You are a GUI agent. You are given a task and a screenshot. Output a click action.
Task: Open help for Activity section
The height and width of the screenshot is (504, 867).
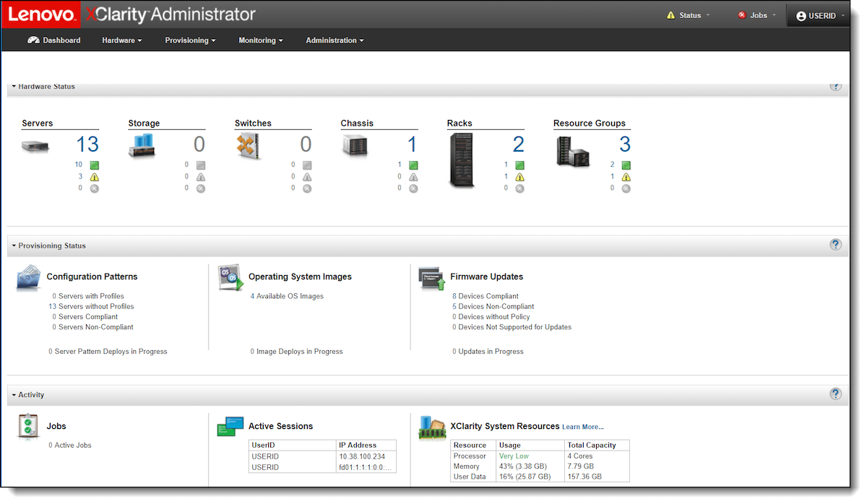[x=836, y=394]
